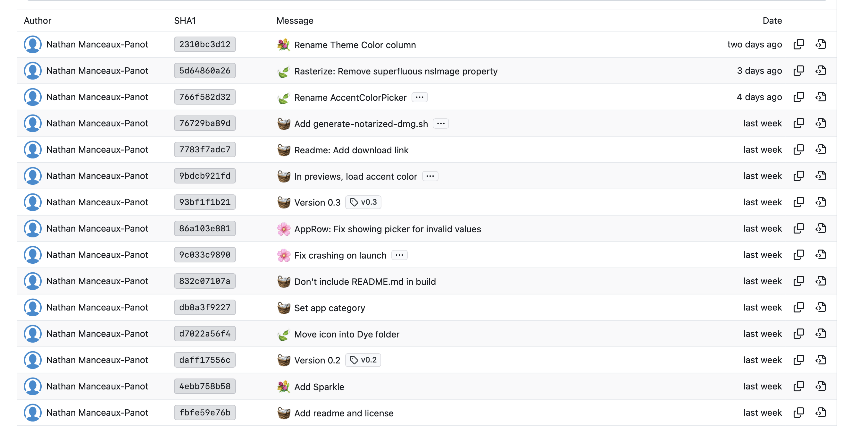Open Don't include README.md in build commit

(x=364, y=282)
